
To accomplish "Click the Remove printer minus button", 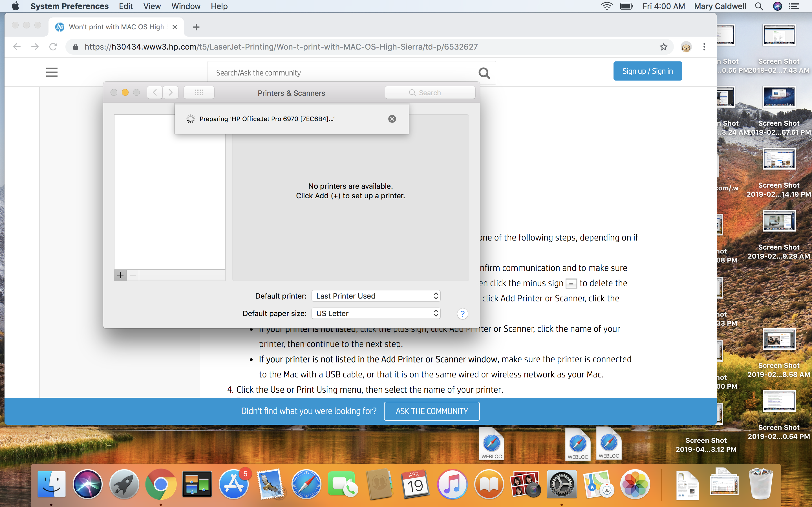I will click(133, 275).
